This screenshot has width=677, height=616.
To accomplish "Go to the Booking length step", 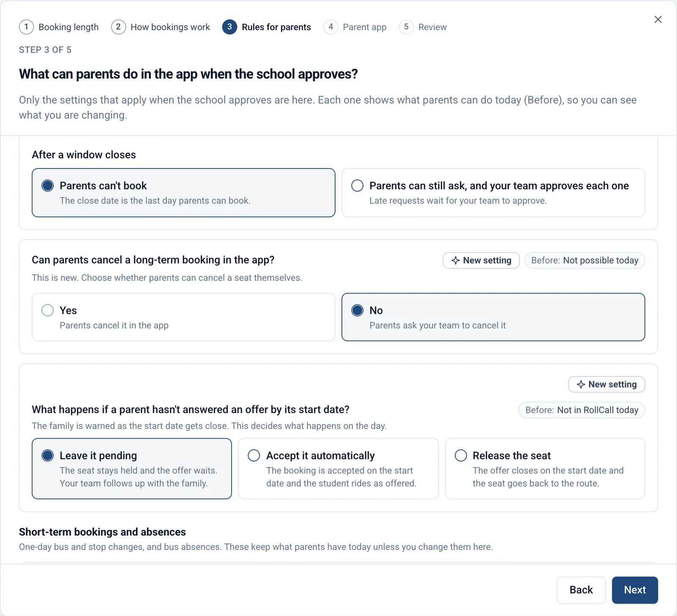I will coord(59,27).
